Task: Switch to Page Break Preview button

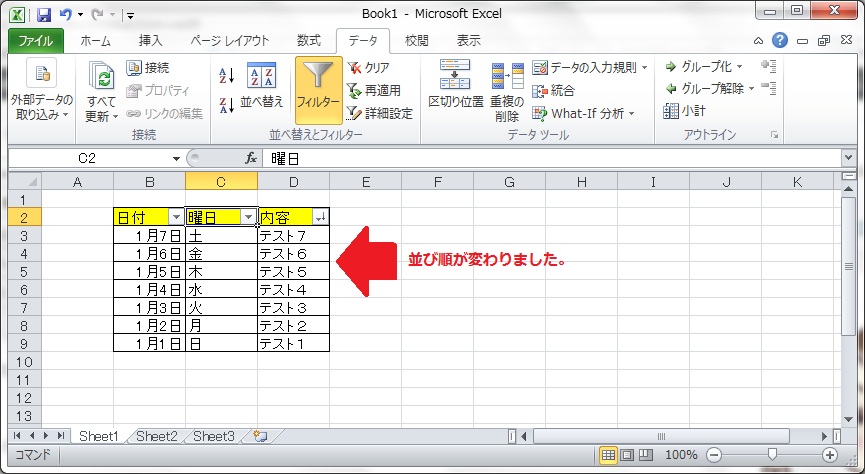Action: coord(645,455)
